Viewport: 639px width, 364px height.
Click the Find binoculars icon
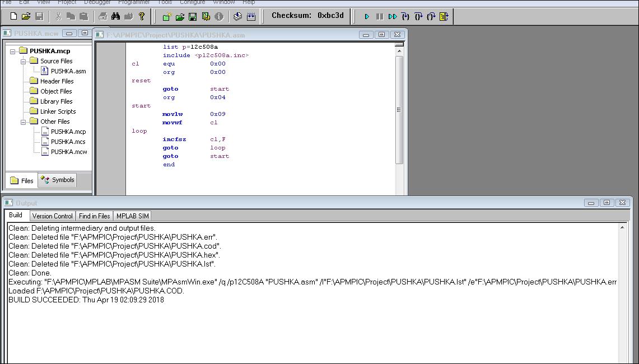[x=115, y=16]
